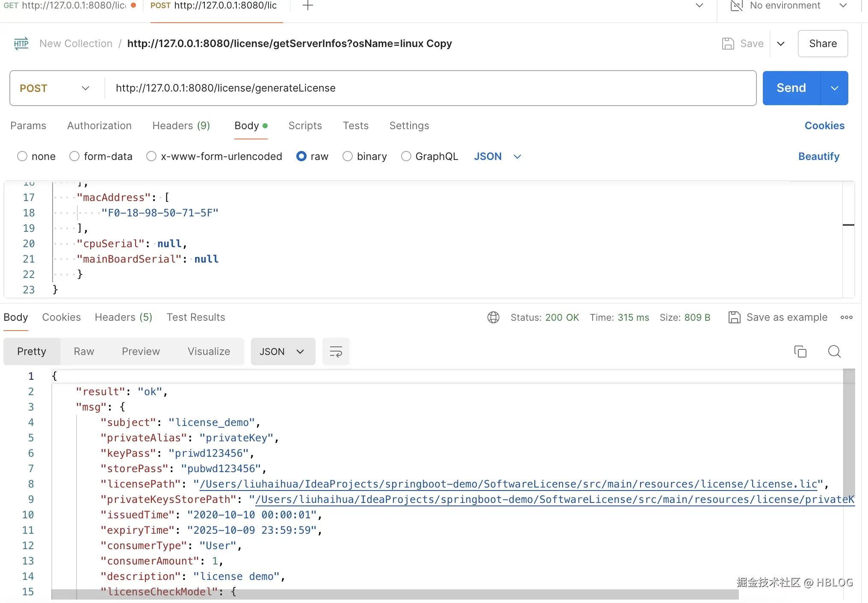Click the copy response icon
The height and width of the screenshot is (603, 868).
[800, 352]
